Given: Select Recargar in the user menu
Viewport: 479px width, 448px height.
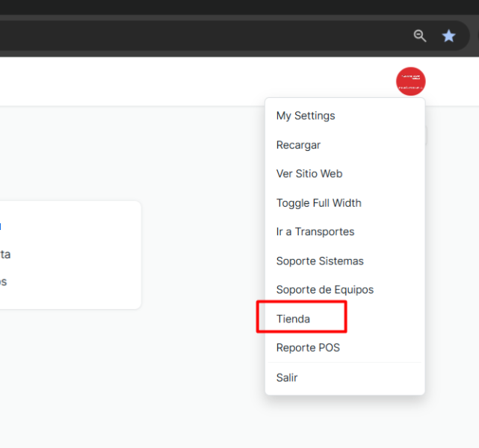Looking at the screenshot, I should click(298, 145).
